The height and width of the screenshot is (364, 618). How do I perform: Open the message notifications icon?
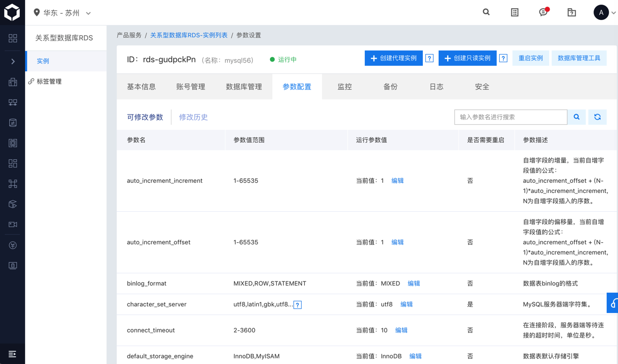click(543, 12)
